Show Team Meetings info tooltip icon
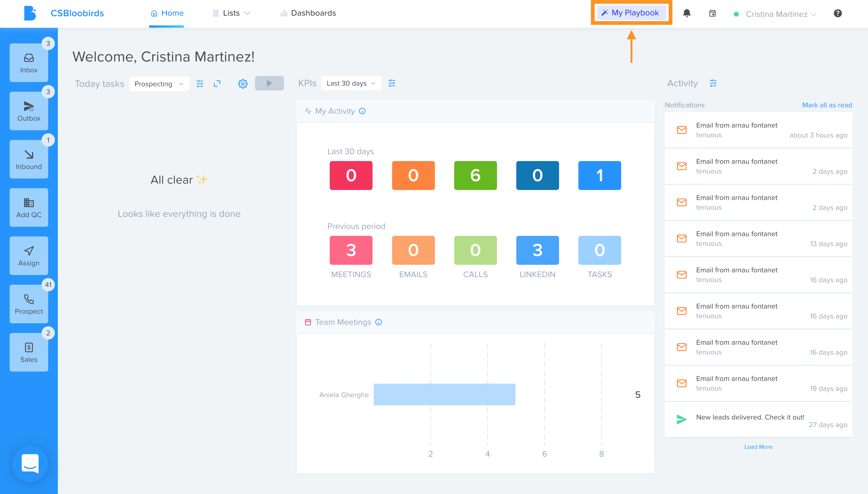The height and width of the screenshot is (494, 868). [x=379, y=322]
